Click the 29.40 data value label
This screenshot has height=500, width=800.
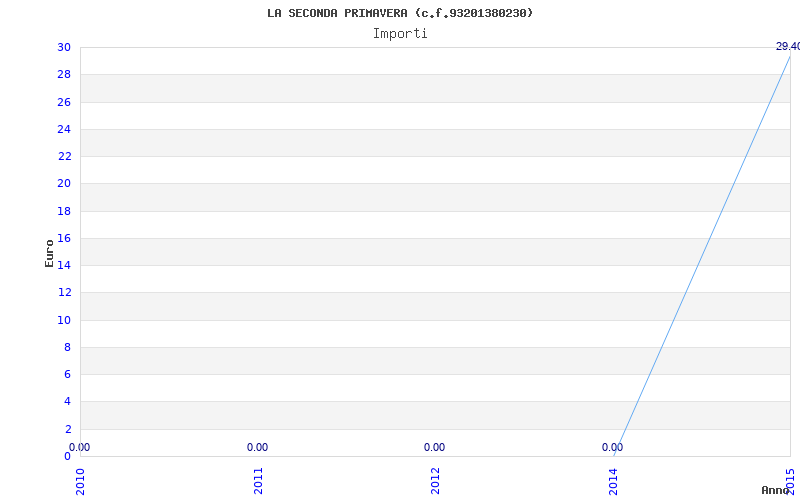(x=788, y=46)
